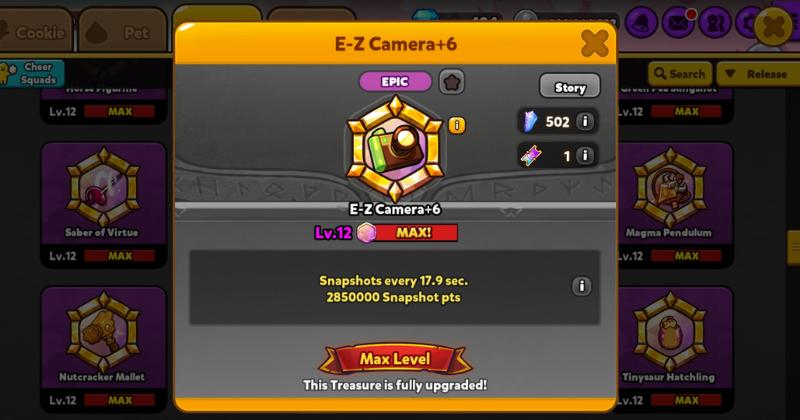Tap the star favorite badge beside EPIC
Image resolution: width=800 pixels, height=420 pixels.
[x=452, y=82]
